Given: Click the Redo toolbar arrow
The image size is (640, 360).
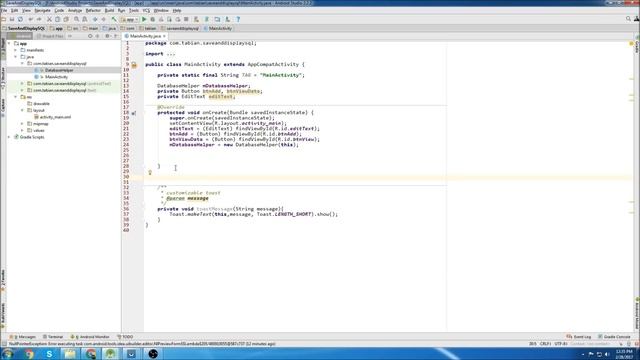Looking at the screenshot, I should pyautogui.click(x=39, y=19).
